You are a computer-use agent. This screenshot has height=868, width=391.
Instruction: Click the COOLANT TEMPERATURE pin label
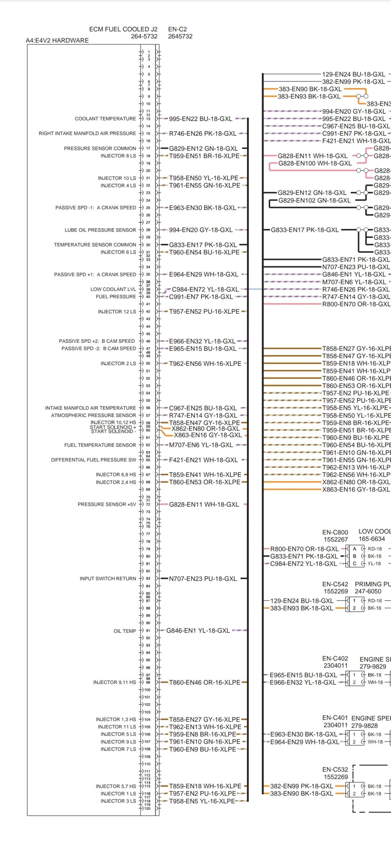click(x=105, y=119)
